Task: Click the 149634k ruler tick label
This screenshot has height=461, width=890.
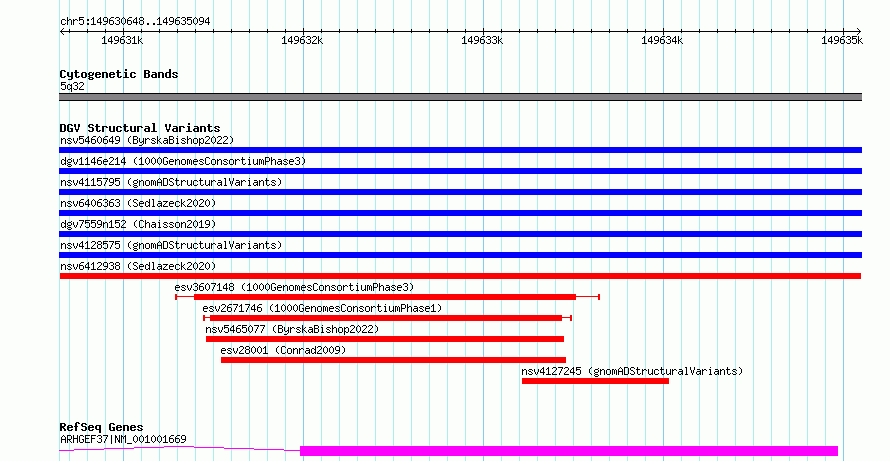Action: click(x=662, y=40)
